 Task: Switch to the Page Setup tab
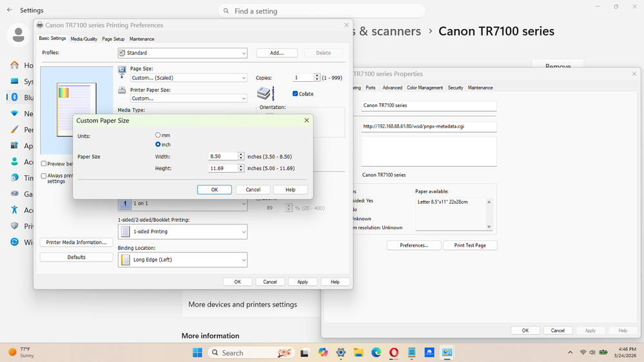[113, 39]
